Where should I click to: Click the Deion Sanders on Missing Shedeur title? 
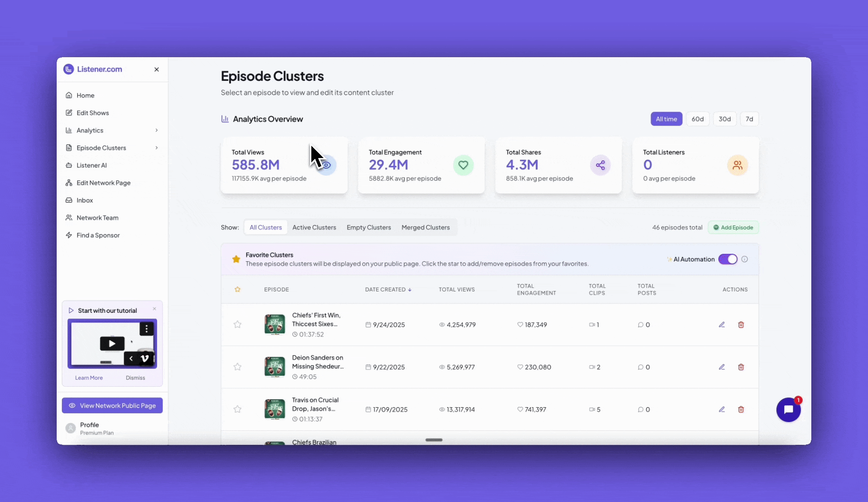click(318, 362)
